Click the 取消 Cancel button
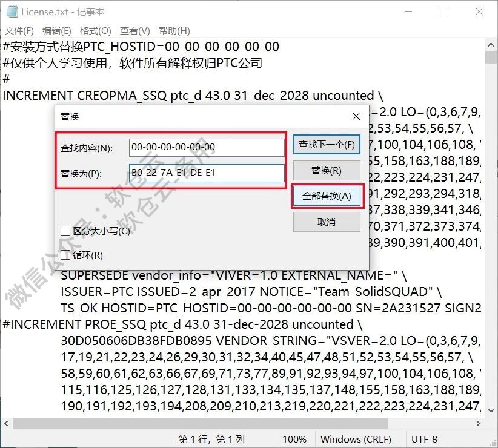498x448 pixels. point(327,222)
